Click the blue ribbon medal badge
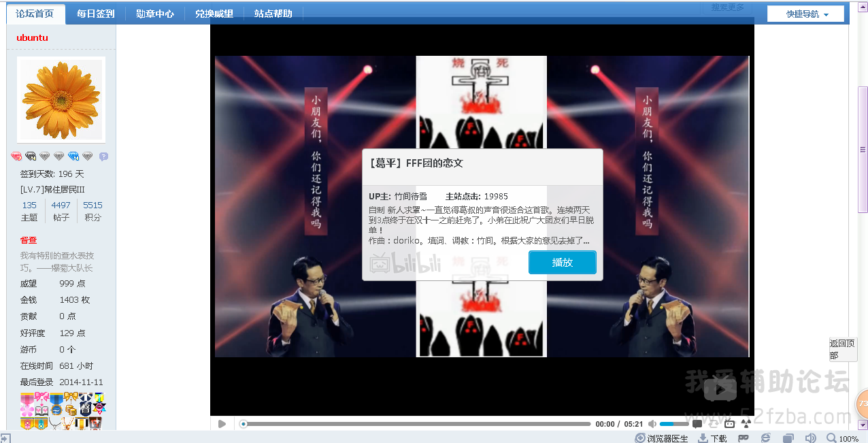 click(x=56, y=404)
